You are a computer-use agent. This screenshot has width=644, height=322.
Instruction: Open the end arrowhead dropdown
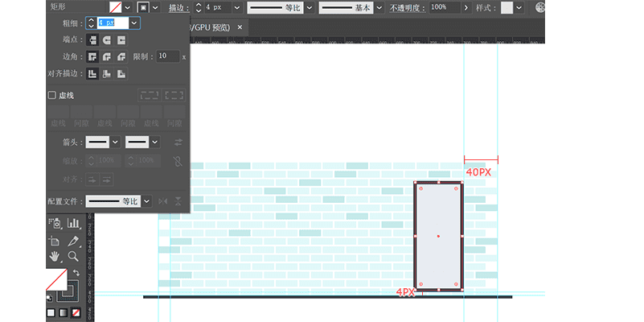tap(155, 142)
